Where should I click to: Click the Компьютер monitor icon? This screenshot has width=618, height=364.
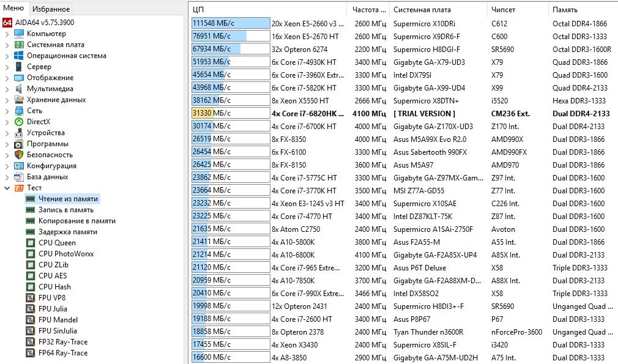click(19, 34)
